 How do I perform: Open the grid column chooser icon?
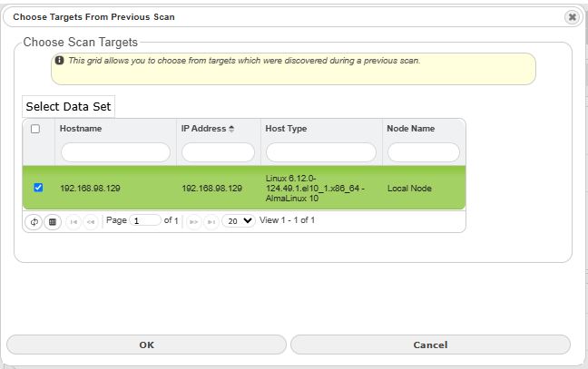(53, 222)
